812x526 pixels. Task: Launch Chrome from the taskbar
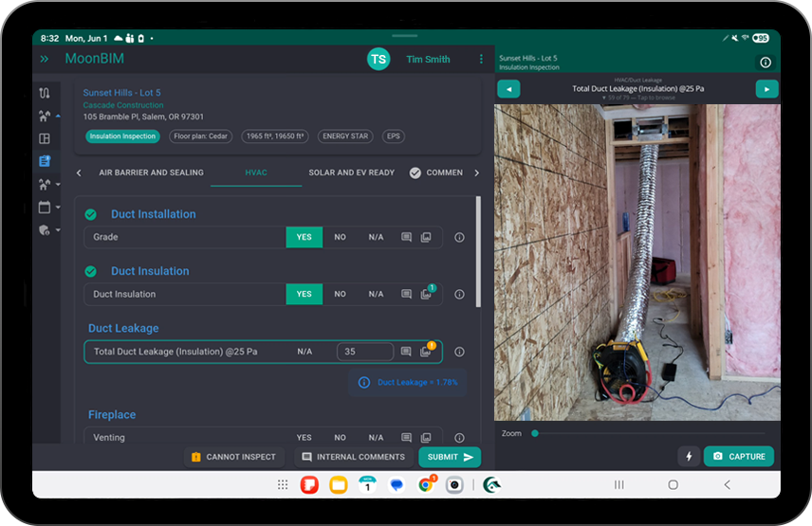pos(426,484)
